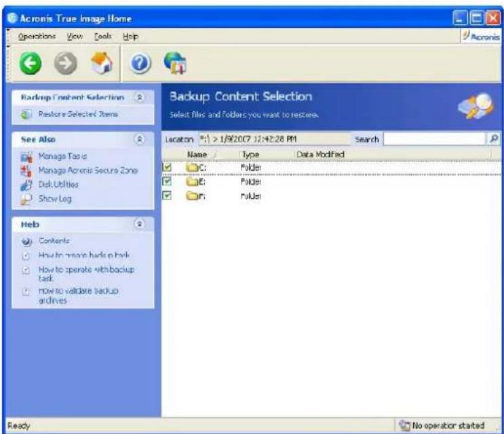Uncheck the C: folder checkbox
Viewport: 504px width, 434px height.
pyautogui.click(x=167, y=167)
